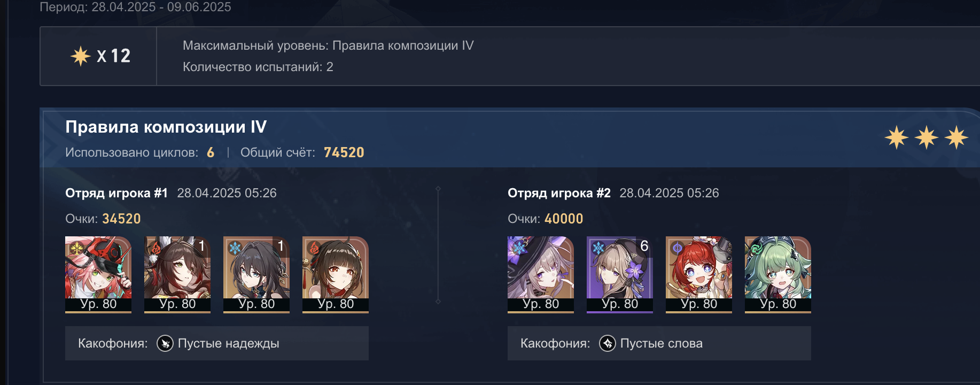Screen dimensions: 980x385
Task: Click the Отряд игрока #2 label
Action: (559, 193)
